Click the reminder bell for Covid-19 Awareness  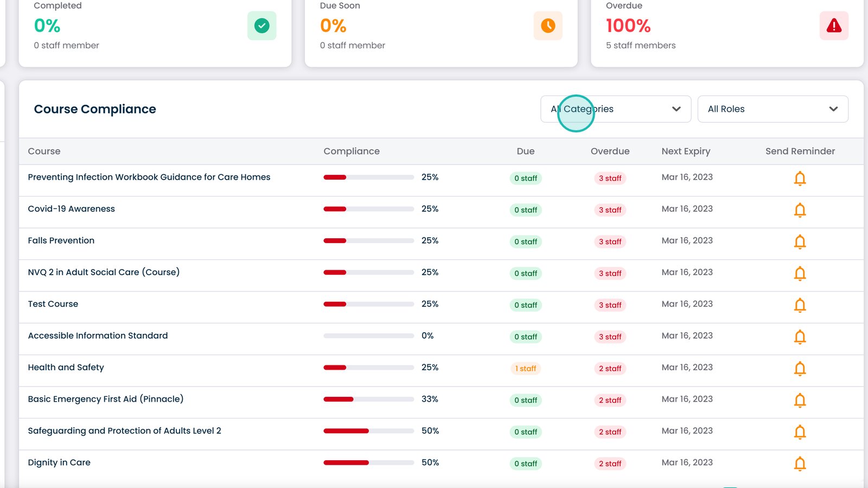pos(800,210)
